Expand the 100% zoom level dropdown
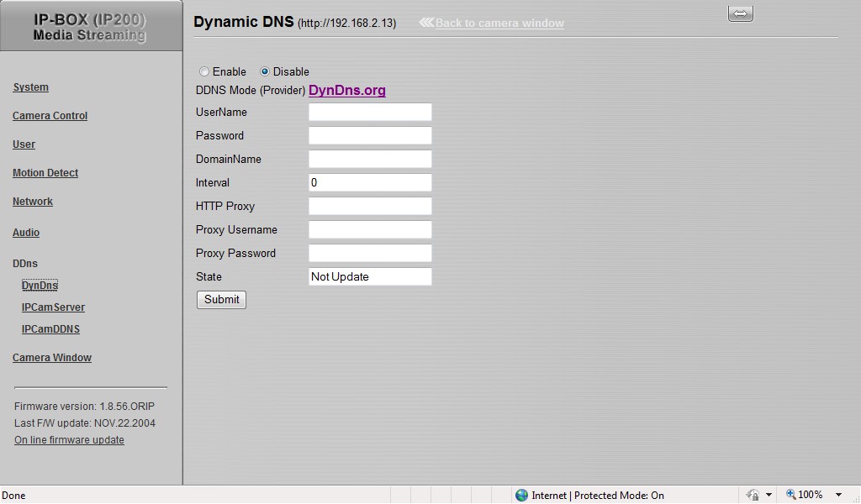The image size is (861, 504). (838, 496)
